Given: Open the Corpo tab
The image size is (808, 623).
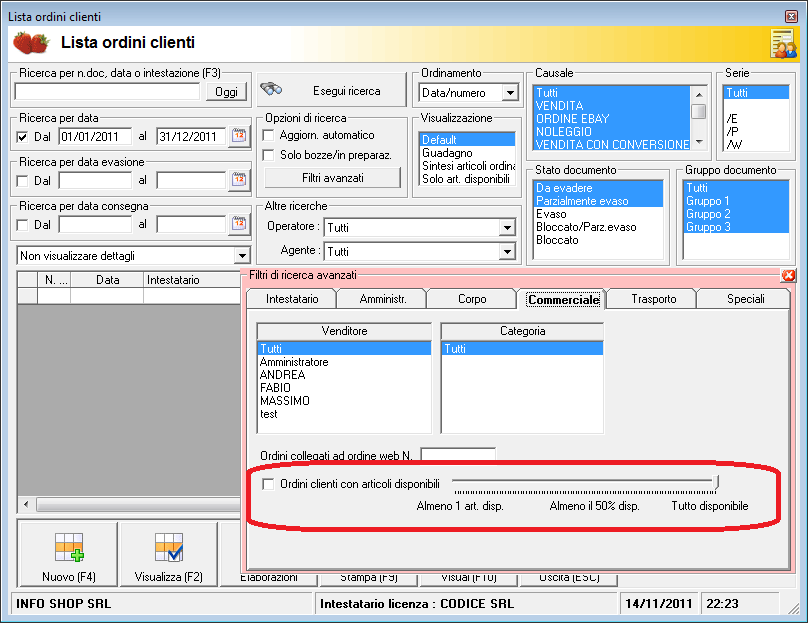Looking at the screenshot, I should 472,299.
